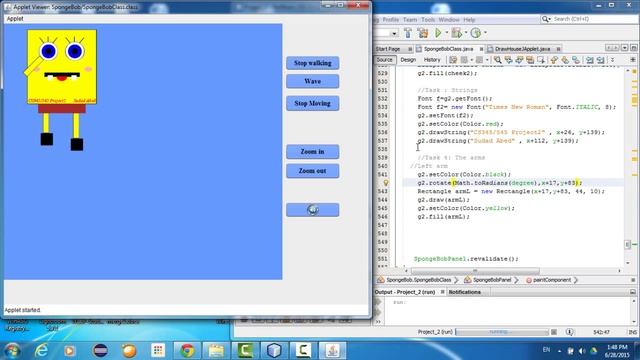
Task: Click the notifications icon in the status bar
Action: (569, 332)
